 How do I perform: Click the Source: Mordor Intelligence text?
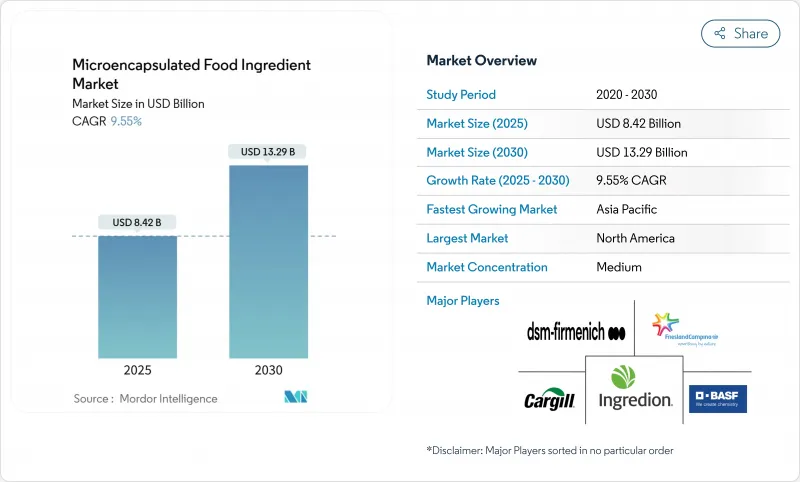point(145,399)
